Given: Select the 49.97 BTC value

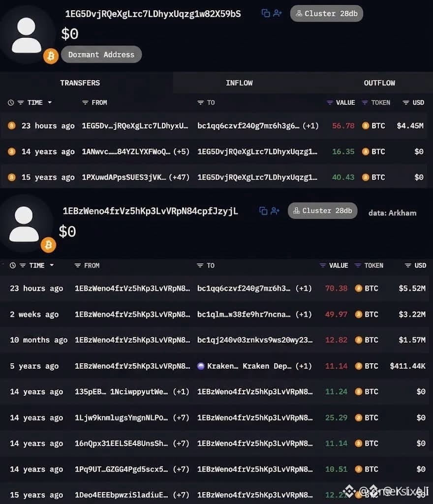Looking at the screenshot, I should pos(337,315).
